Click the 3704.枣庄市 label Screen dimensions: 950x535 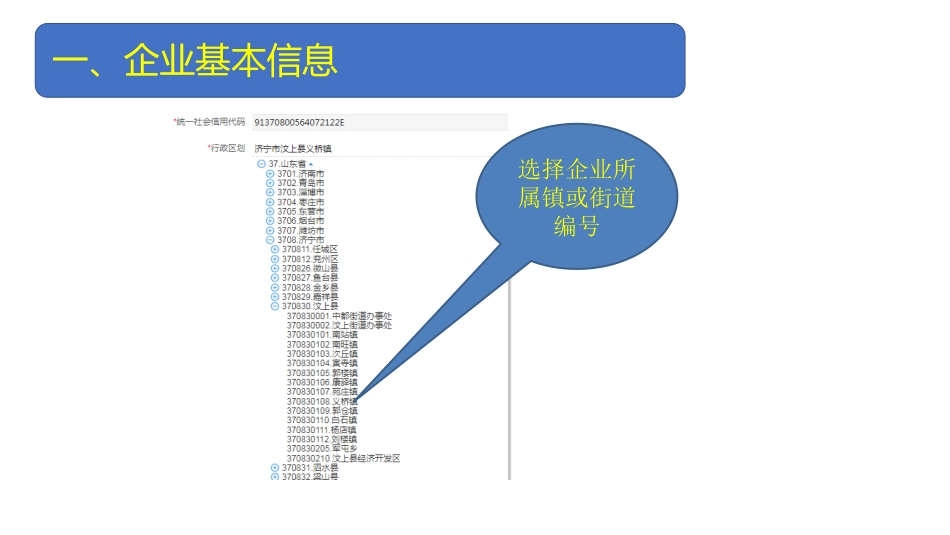[301, 202]
